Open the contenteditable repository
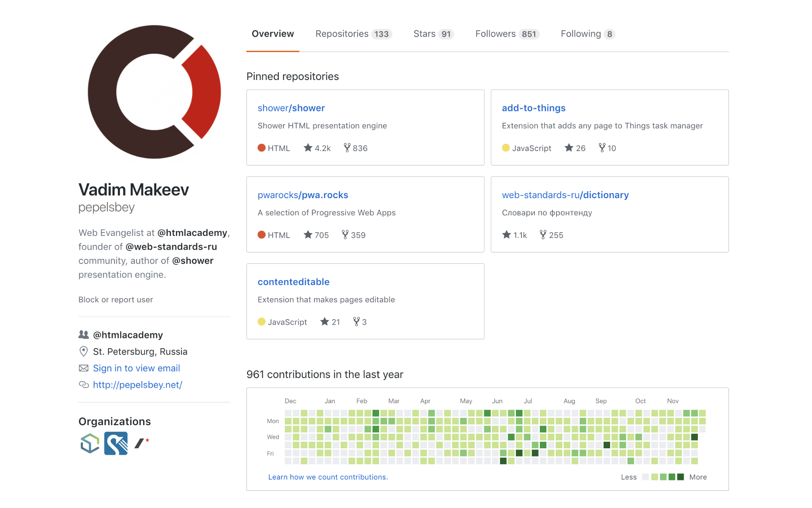This screenshot has width=812, height=508. [293, 282]
